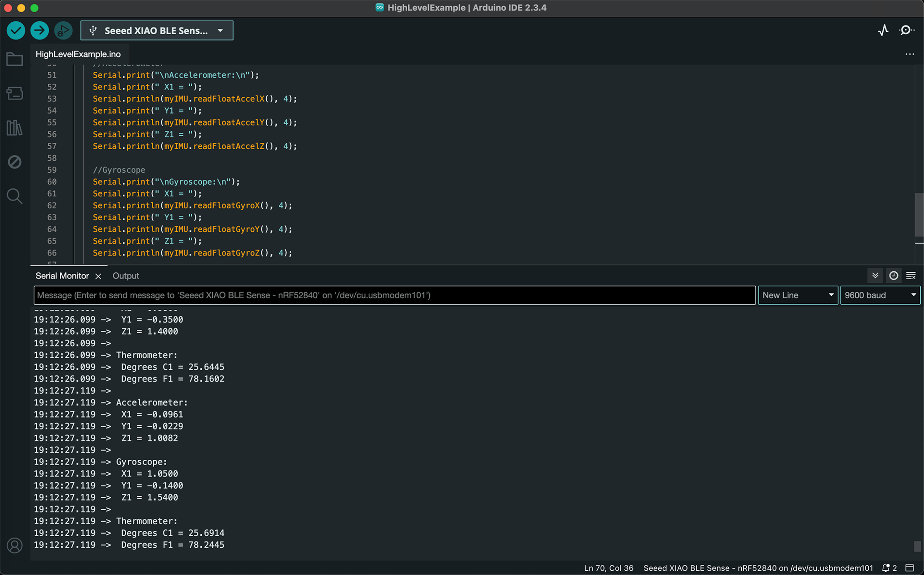The width and height of the screenshot is (924, 575).
Task: Toggle bottom panel icon in status bar
Action: point(910,568)
